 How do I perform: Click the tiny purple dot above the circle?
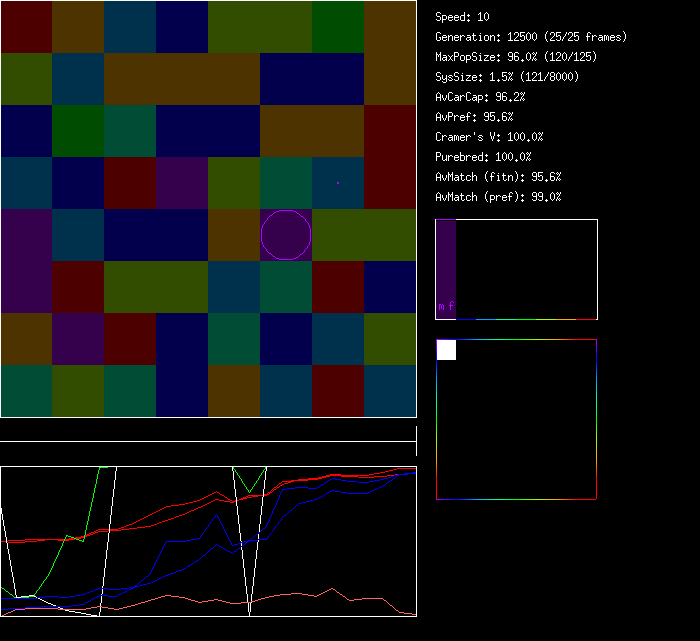pos(338,183)
